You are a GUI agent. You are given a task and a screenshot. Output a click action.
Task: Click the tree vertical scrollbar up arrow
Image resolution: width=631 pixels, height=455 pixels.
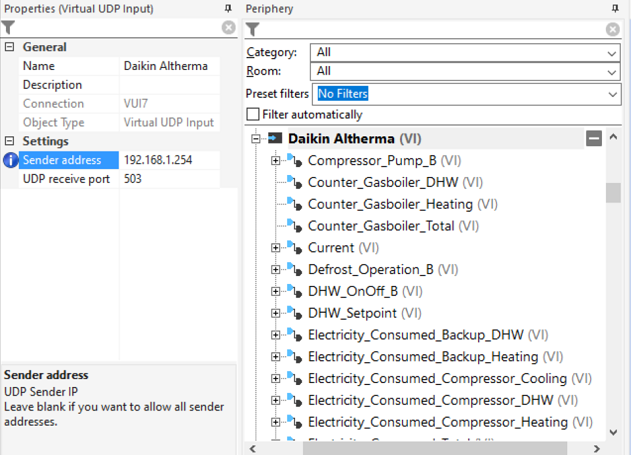pos(613,137)
